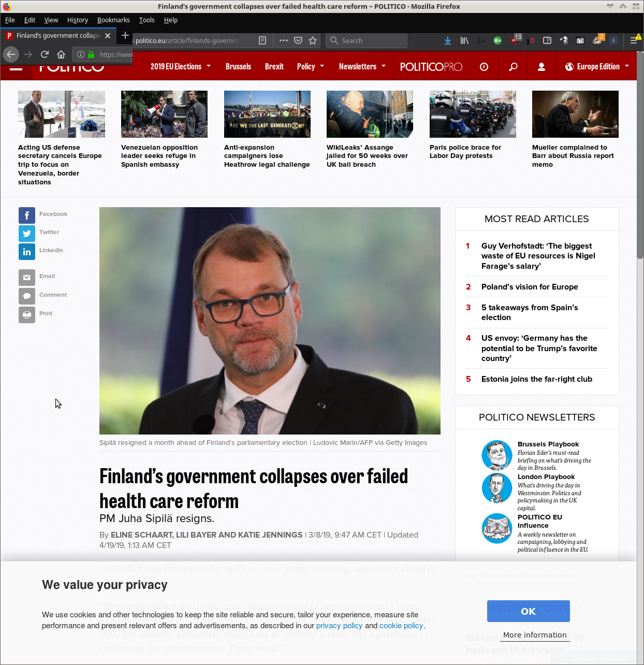Open Guy Verhofstadt most-read article

pyautogui.click(x=538, y=256)
